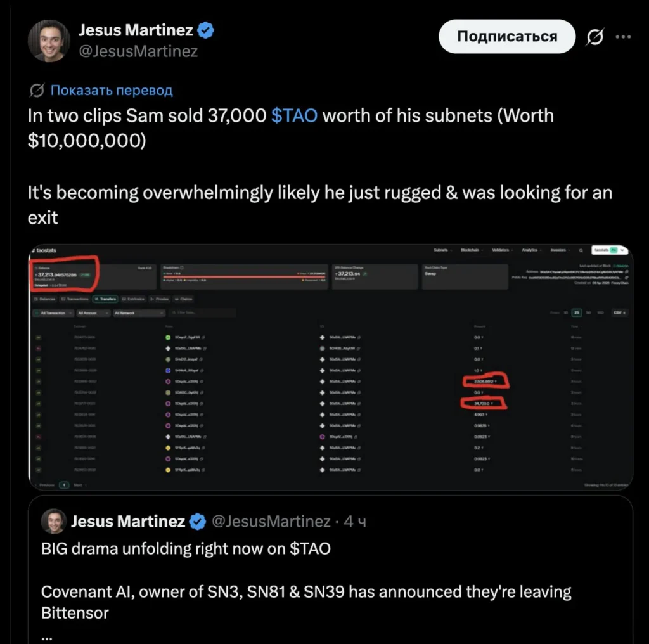This screenshot has height=644, width=649.
Task: Click the CSV export button in the table
Action: [x=619, y=313]
